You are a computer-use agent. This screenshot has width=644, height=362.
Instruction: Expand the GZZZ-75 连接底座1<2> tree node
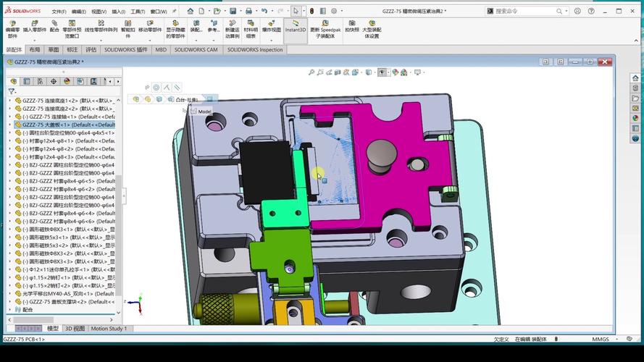tap(10, 100)
